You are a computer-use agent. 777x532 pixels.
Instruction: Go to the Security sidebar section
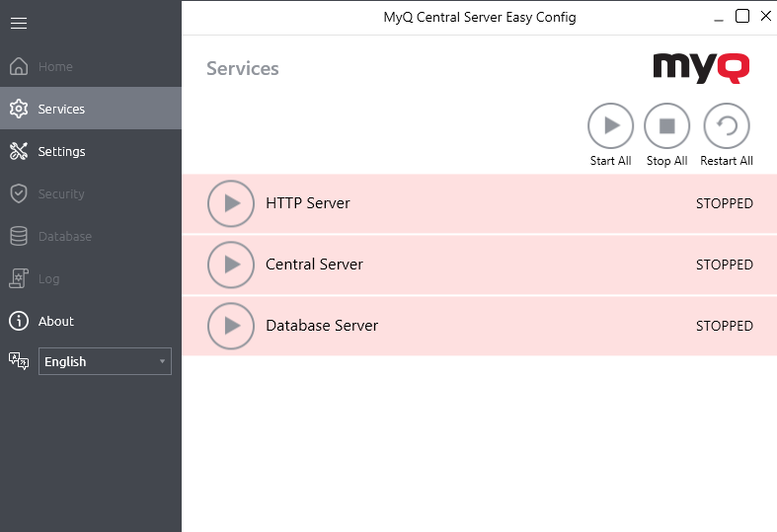tap(61, 193)
